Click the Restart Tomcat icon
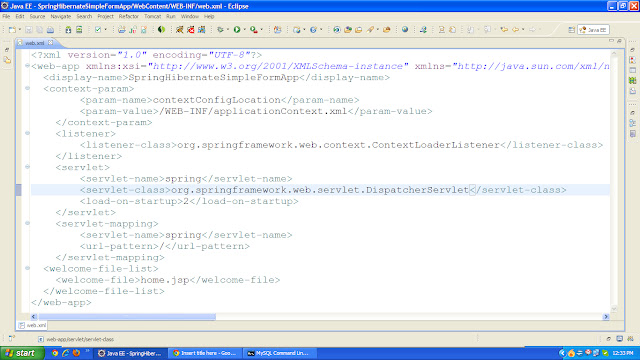The width and height of the screenshot is (640, 360). (202, 30)
